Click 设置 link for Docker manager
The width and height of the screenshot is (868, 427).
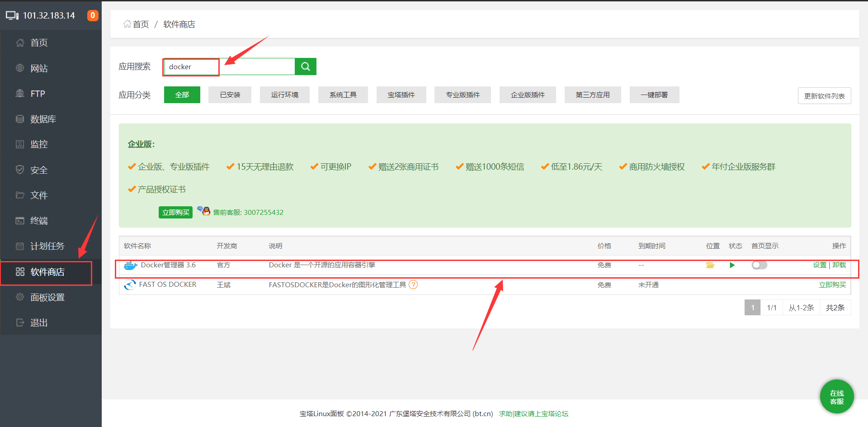pos(820,265)
